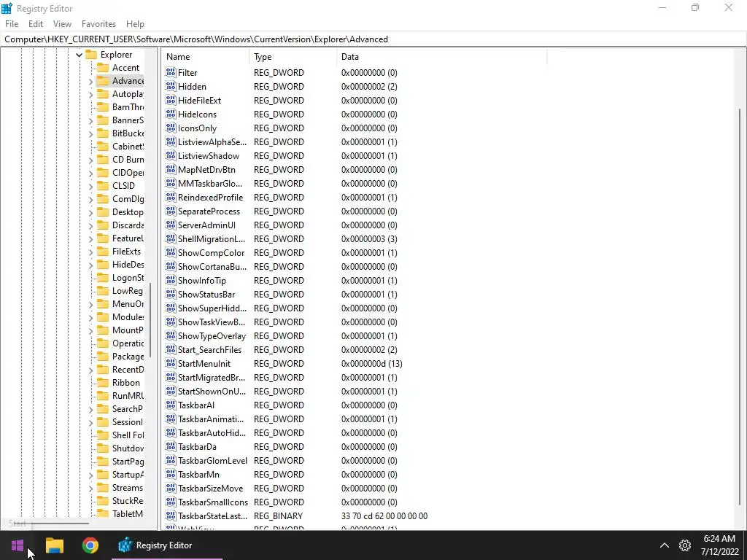Expand the Streams key node
This screenshot has width=747, height=560.
(x=90, y=488)
